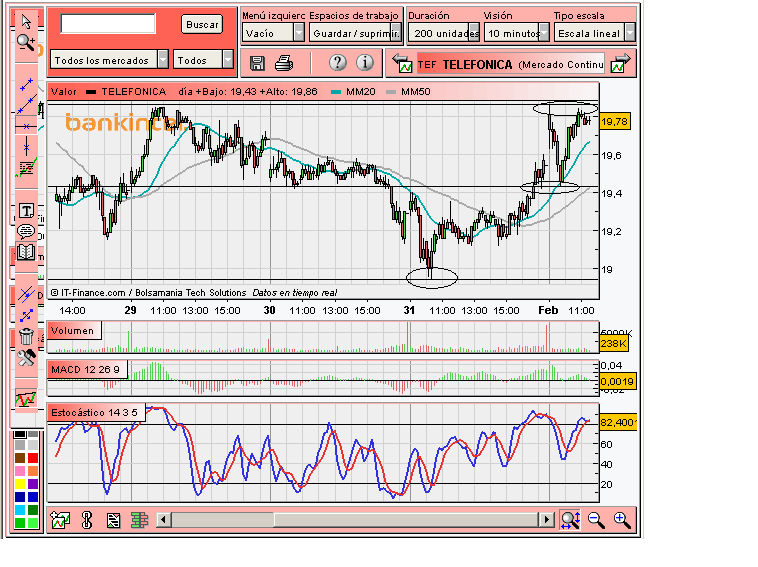Click the Valor panel label
This screenshot has height=567, width=758.
pyautogui.click(x=64, y=91)
